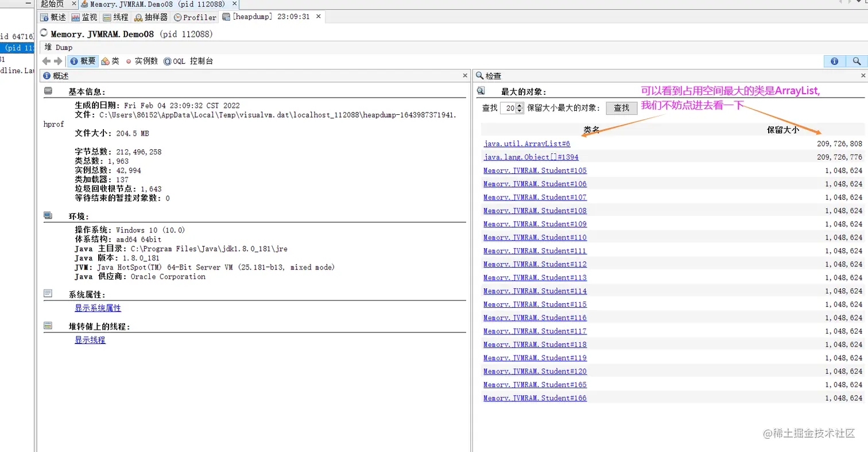Click the 环境 section icon
The height and width of the screenshot is (452, 868).
(48, 216)
